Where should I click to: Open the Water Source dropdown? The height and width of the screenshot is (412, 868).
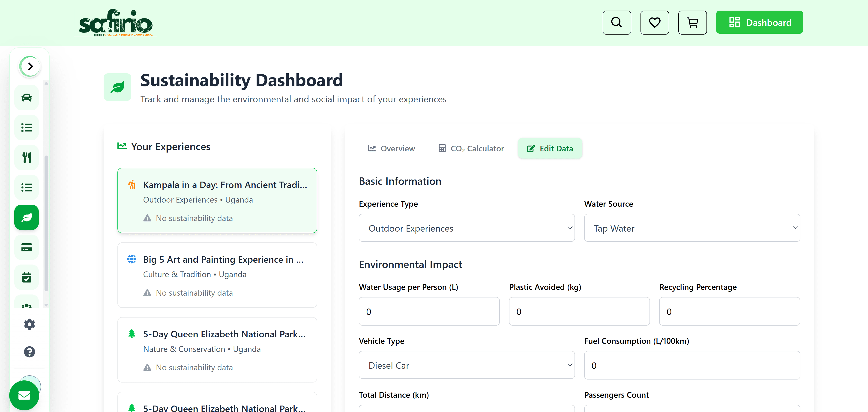pyautogui.click(x=692, y=228)
